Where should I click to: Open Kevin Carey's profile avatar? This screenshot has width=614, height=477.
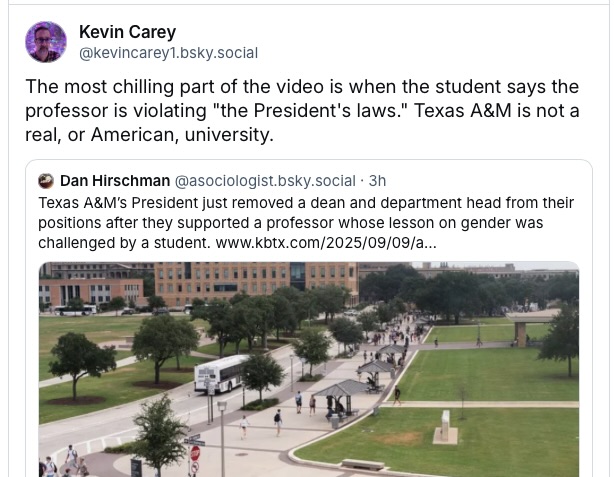[x=46, y=42]
